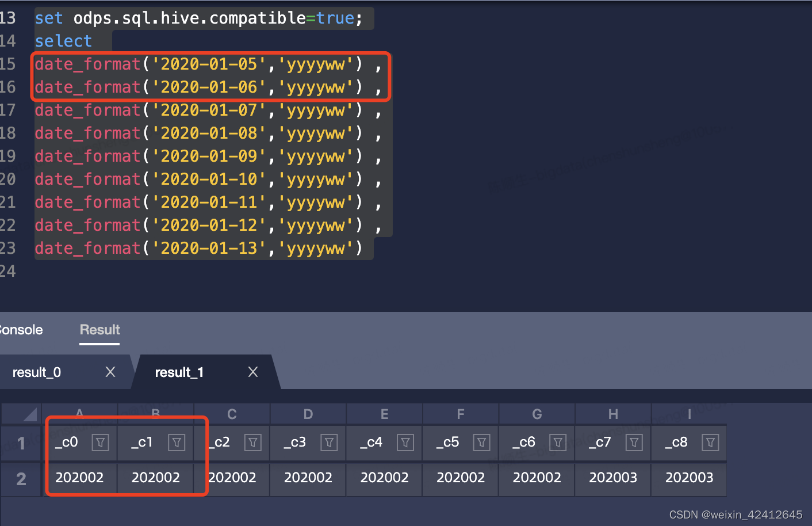Click date string '2020-01-05' in editor
This screenshot has height=526, width=812.
[209, 64]
